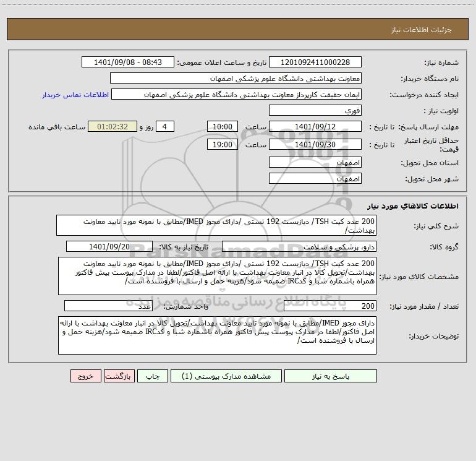Click the شهر محل تحویل label
This screenshot has width=476, height=461.
[431, 179]
